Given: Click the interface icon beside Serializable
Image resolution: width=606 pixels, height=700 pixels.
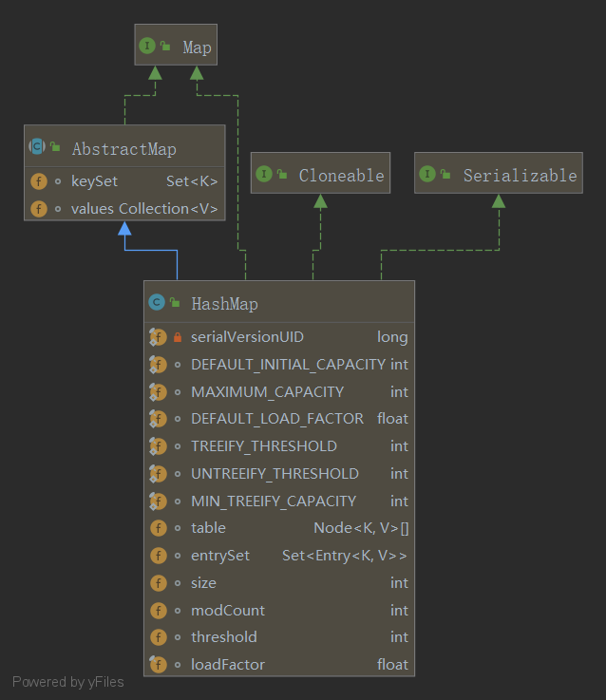Looking at the screenshot, I should tap(427, 174).
